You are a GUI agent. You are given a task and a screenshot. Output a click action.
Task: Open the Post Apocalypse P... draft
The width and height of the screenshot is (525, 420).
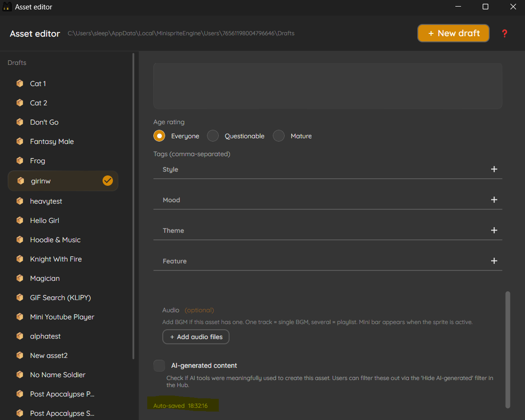(x=62, y=394)
